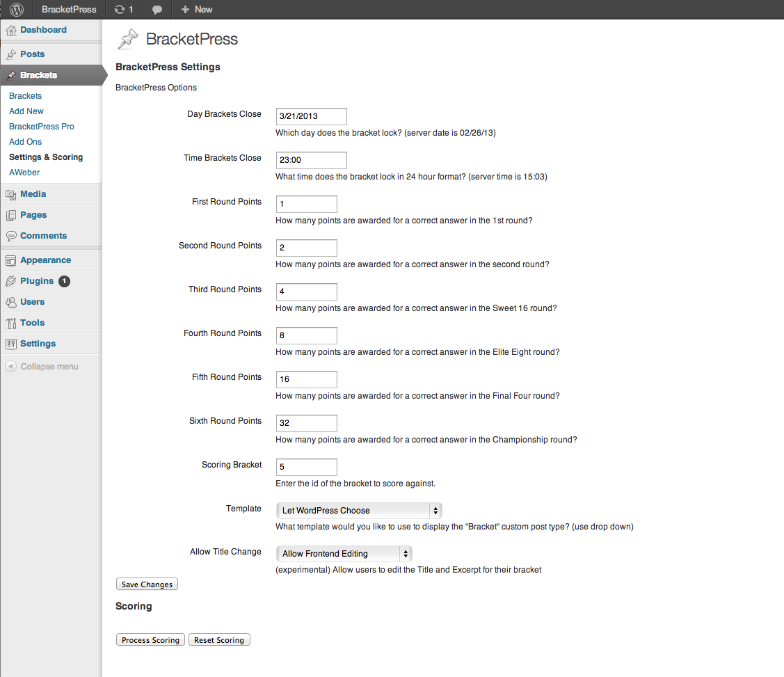The image size is (784, 677).
Task: Open the Add New submenu item
Action: point(26,111)
